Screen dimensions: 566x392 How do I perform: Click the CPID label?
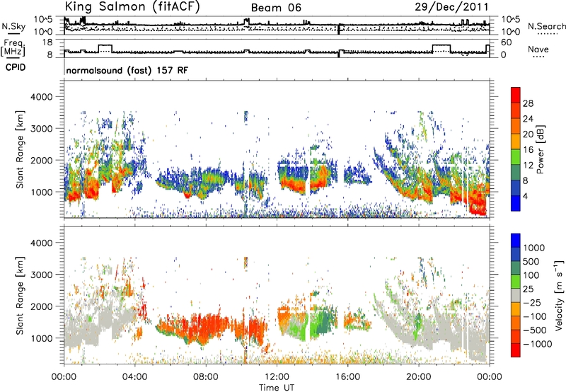pyautogui.click(x=16, y=67)
